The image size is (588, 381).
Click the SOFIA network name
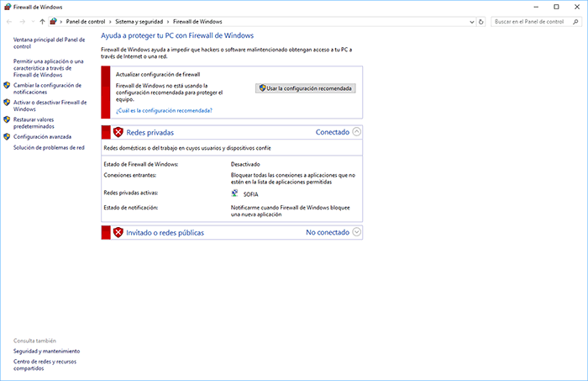click(251, 194)
